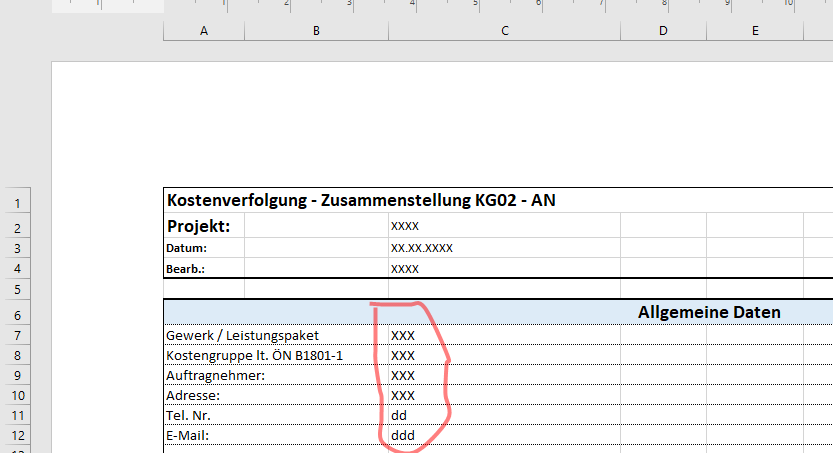Select the Kostenverfolgung title cell
Viewport: 833px width, 453px height.
pos(361,201)
